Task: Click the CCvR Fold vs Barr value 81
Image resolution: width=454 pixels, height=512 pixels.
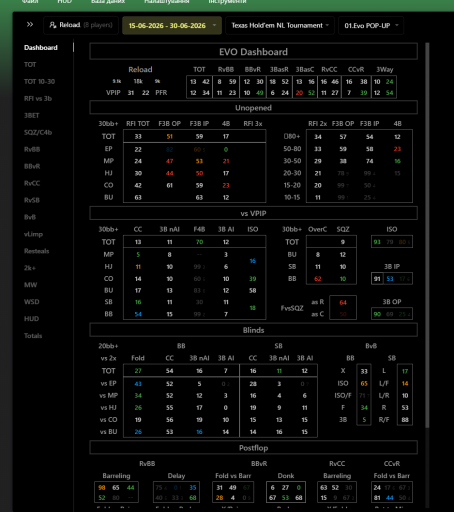Action: [377, 498]
